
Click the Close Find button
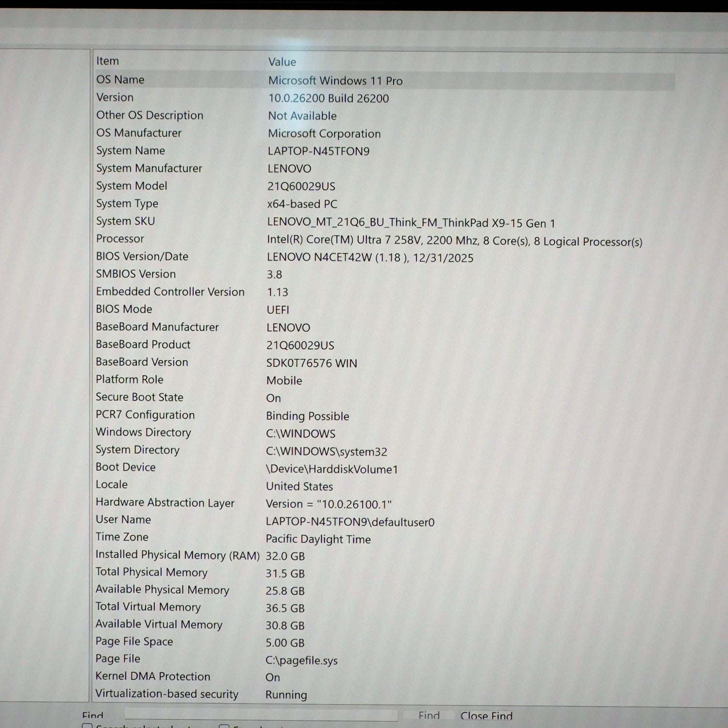tap(486, 716)
